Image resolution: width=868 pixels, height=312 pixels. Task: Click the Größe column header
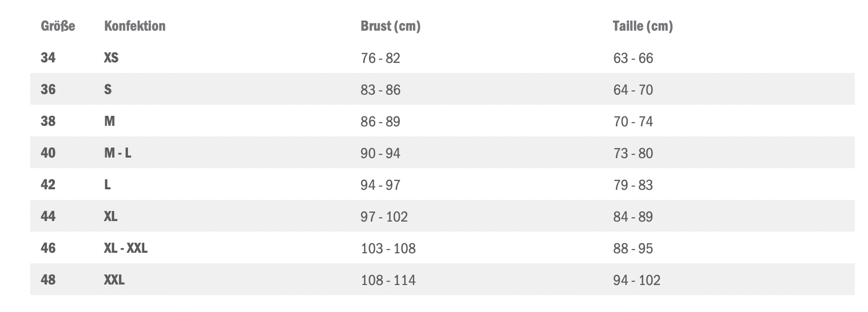click(58, 26)
